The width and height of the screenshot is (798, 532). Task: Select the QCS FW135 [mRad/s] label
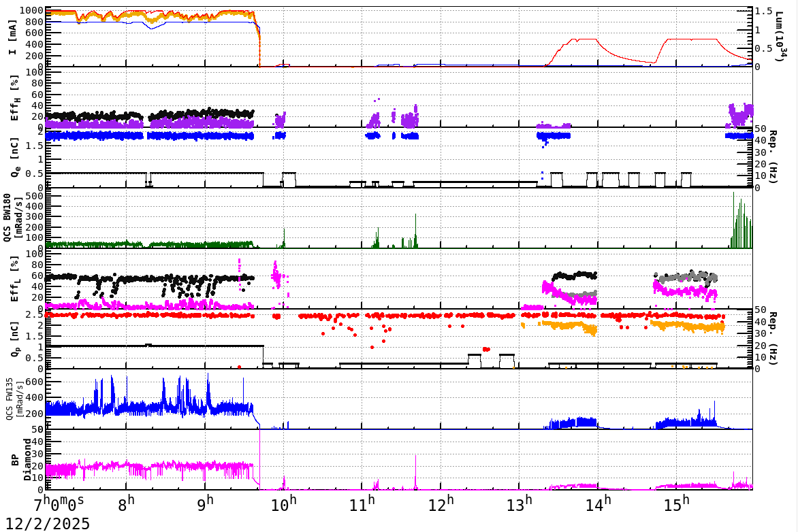coord(12,398)
